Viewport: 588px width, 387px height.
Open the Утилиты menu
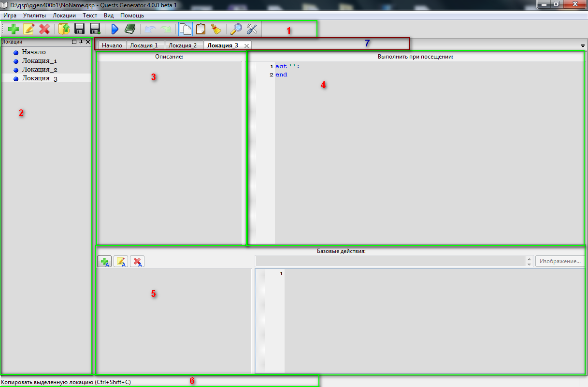34,15
